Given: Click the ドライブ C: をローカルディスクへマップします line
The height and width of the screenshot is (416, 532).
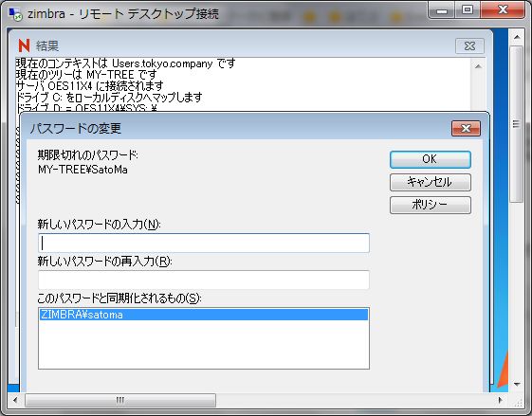Looking at the screenshot, I should (x=109, y=98).
